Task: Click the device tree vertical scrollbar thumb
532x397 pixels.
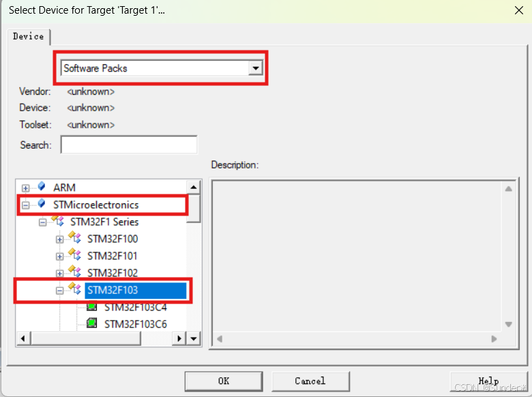Action: point(194,208)
